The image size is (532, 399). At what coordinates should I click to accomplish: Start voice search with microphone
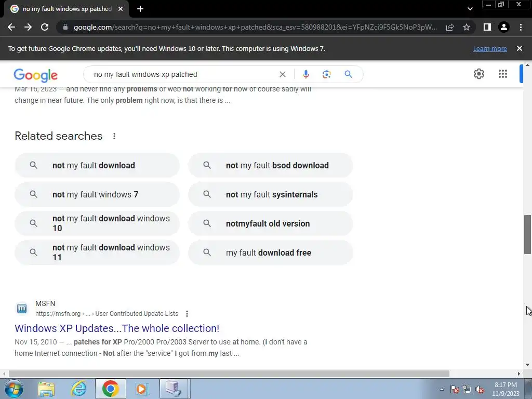pyautogui.click(x=305, y=74)
